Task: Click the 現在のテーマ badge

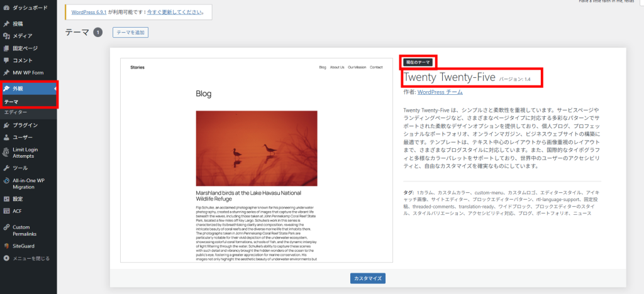Action: tap(418, 62)
